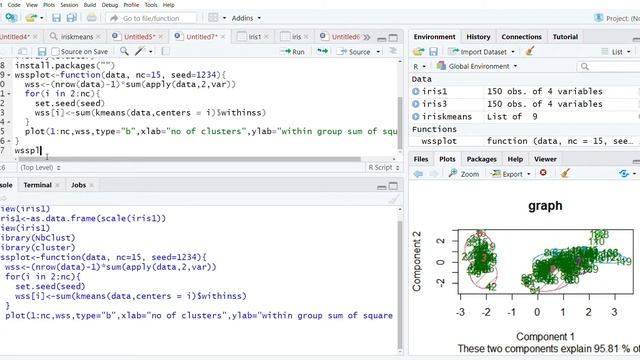This screenshot has height=360, width=640.
Task: Click the Load Workspace folder icon
Action: [x=418, y=51]
